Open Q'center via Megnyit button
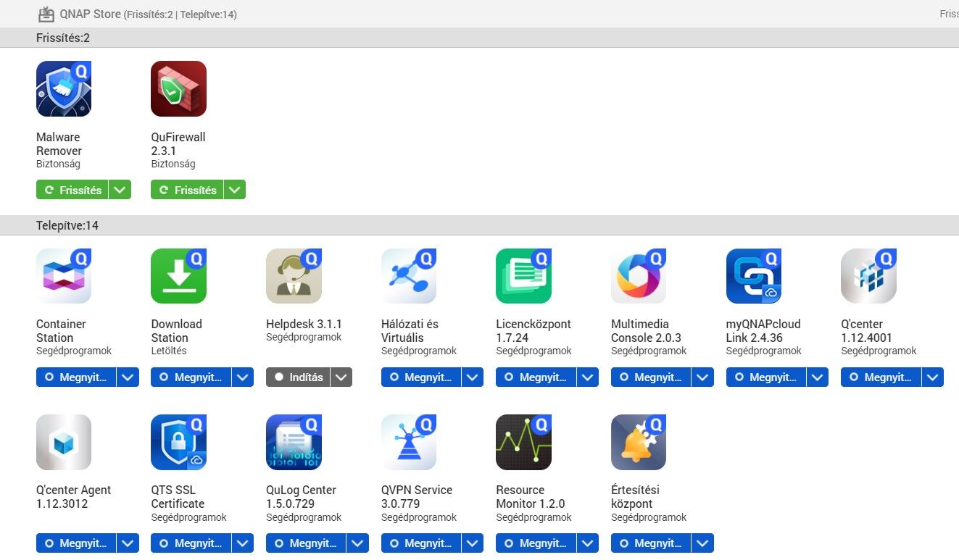The image size is (959, 560). tap(881, 377)
